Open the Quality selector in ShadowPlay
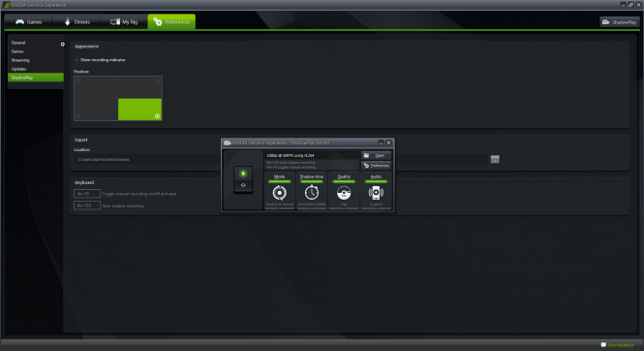This screenshot has height=351, width=644. pos(344,191)
